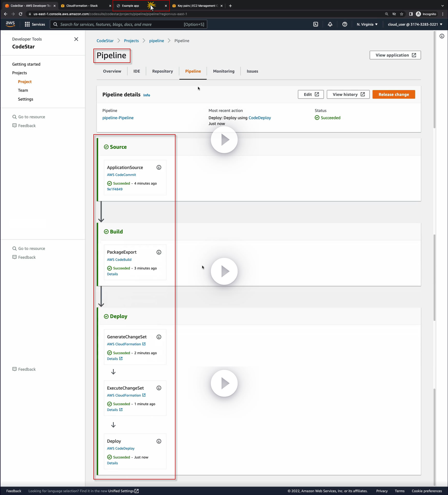Click the View application button

[x=395, y=55]
